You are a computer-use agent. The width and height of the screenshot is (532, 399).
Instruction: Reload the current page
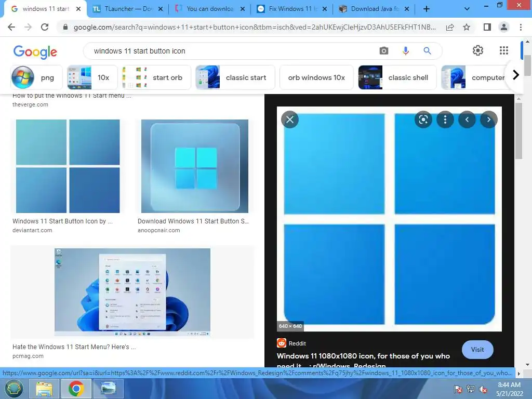(45, 27)
